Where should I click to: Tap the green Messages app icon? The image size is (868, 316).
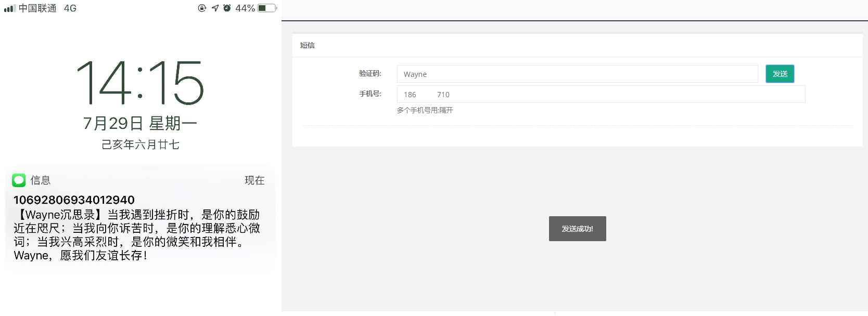point(19,180)
